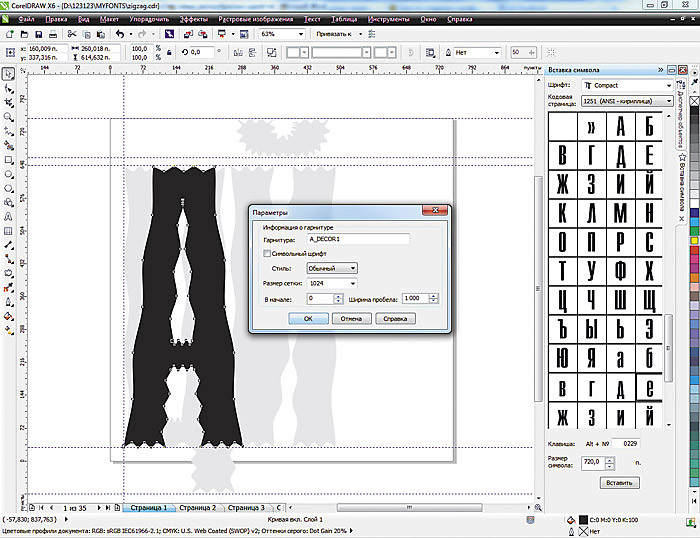
Task: Select the Ellipse tool in toolbox
Action: (8, 173)
